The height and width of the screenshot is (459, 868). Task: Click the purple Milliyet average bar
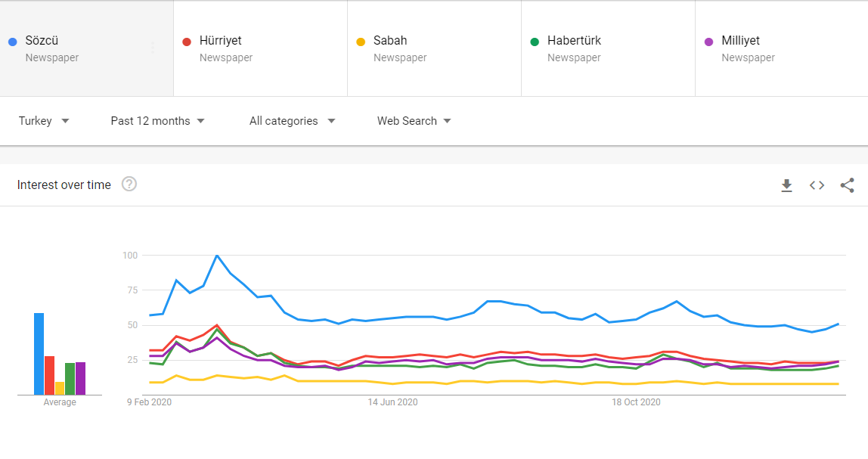pos(80,378)
